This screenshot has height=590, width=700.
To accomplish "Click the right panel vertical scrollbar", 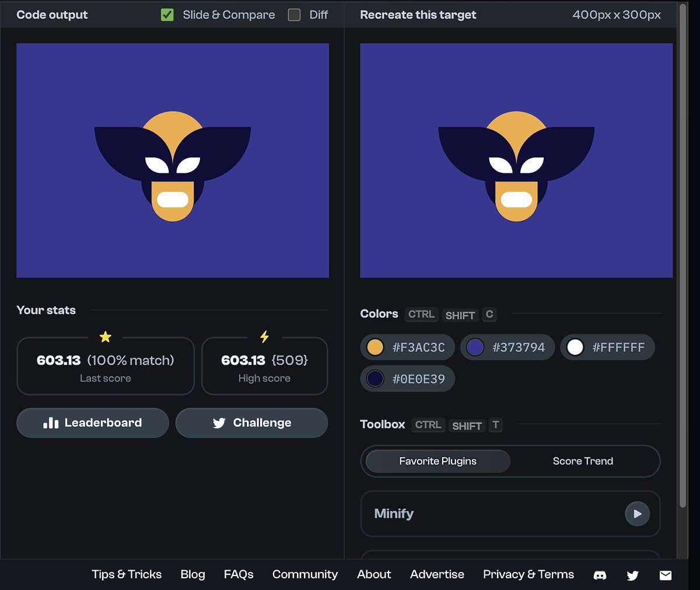I will (683, 255).
